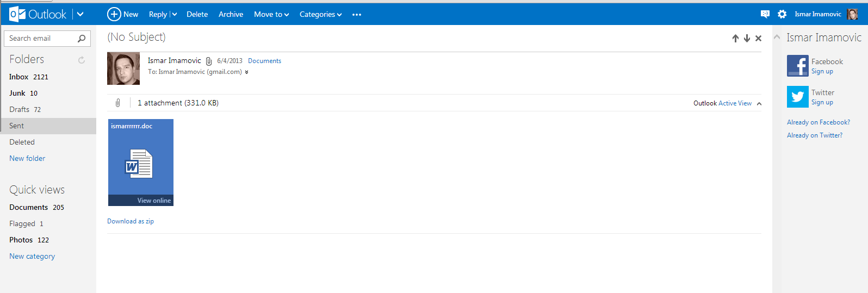
Task: Click the Search email input field
Action: [41, 39]
